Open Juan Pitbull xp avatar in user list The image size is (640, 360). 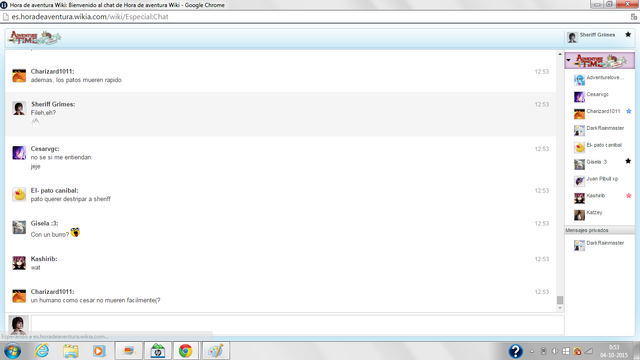click(x=579, y=181)
